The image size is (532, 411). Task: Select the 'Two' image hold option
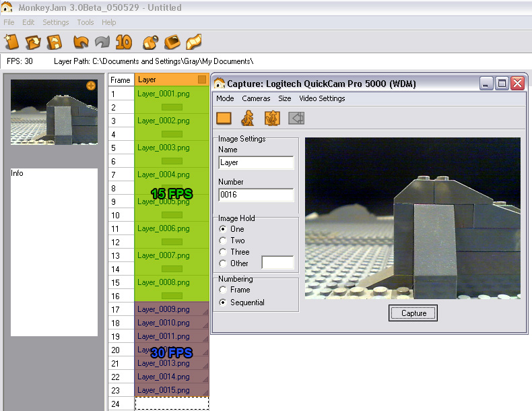pos(224,241)
